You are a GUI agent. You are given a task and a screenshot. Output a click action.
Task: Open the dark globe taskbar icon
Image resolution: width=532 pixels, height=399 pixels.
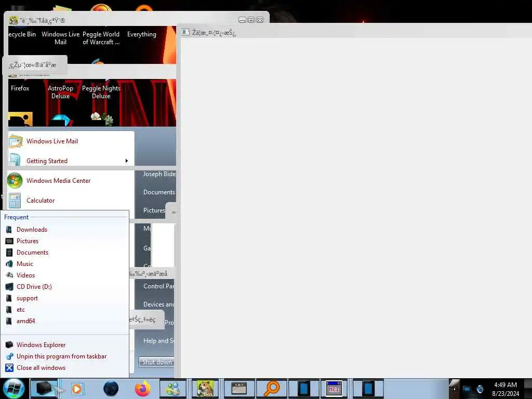(x=111, y=389)
